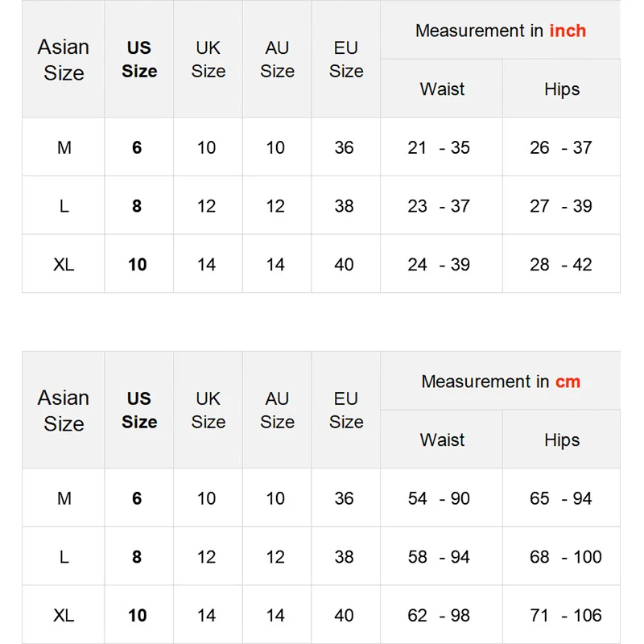Click the red "inch" word in the top header
Screen dimensions: 644x644
(568, 31)
